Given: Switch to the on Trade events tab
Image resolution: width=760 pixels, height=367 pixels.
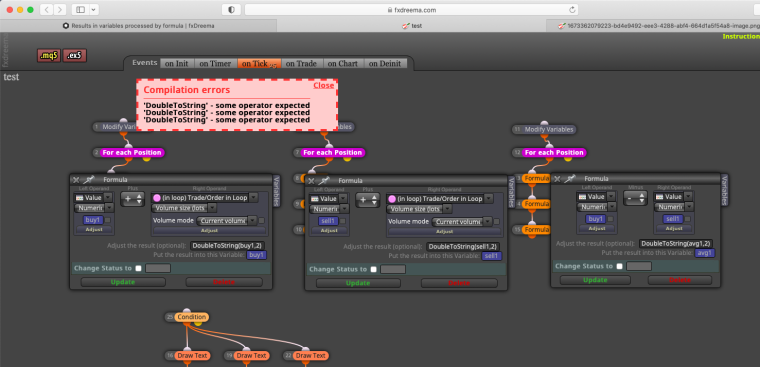Looking at the screenshot, I should coord(301,64).
